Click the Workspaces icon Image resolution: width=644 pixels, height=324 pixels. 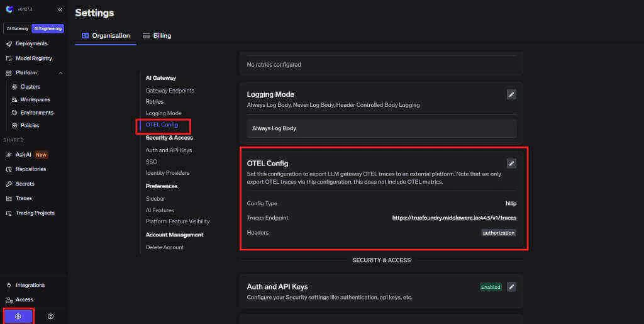click(14, 100)
